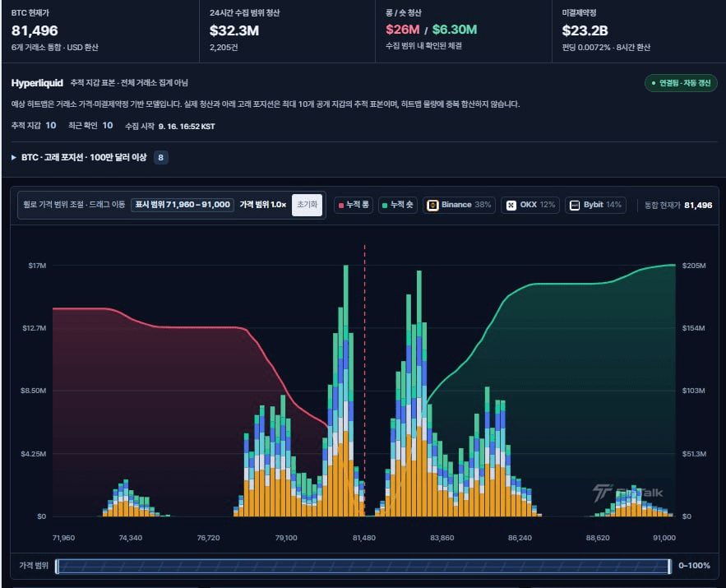Click the 초기화 reset button

[x=307, y=205]
